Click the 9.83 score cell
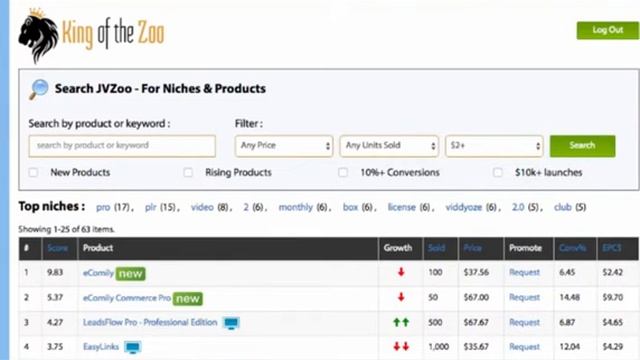 tap(55, 272)
